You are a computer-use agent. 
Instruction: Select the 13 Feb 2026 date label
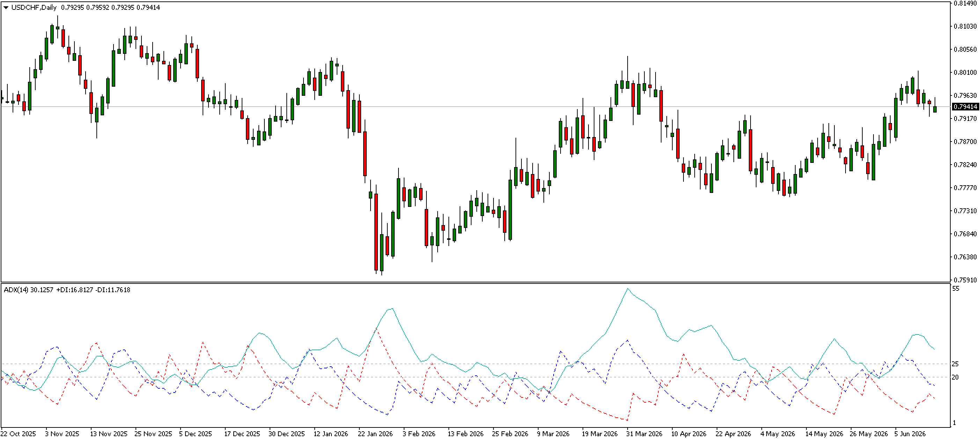pos(465,434)
